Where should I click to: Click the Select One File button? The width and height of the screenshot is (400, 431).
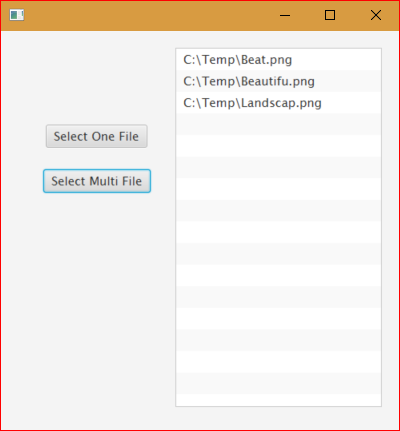coord(97,136)
